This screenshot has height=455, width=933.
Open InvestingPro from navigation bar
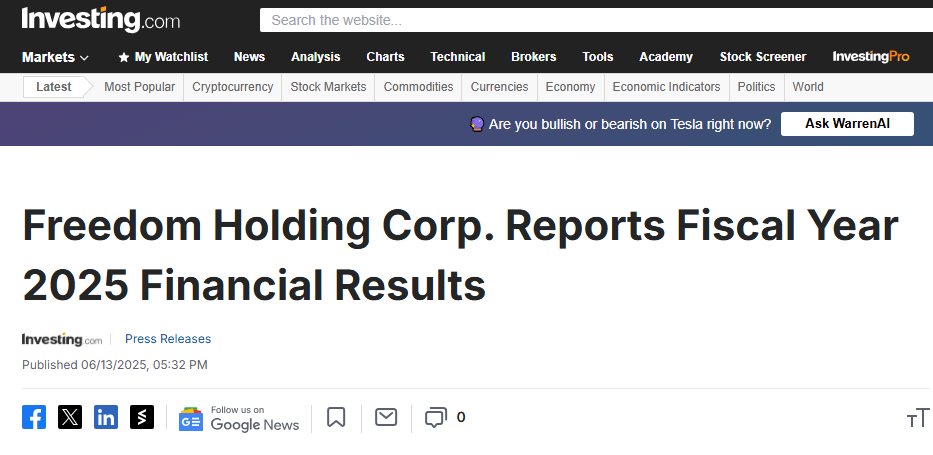click(871, 57)
